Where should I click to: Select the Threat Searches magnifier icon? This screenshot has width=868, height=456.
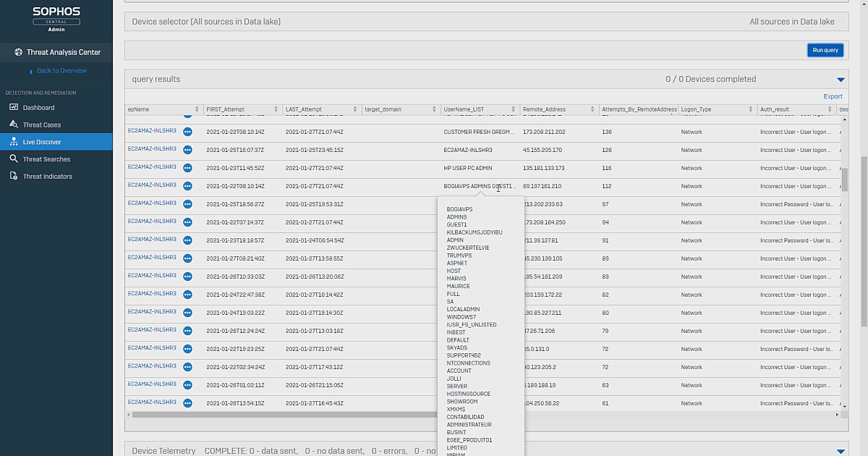[14, 159]
